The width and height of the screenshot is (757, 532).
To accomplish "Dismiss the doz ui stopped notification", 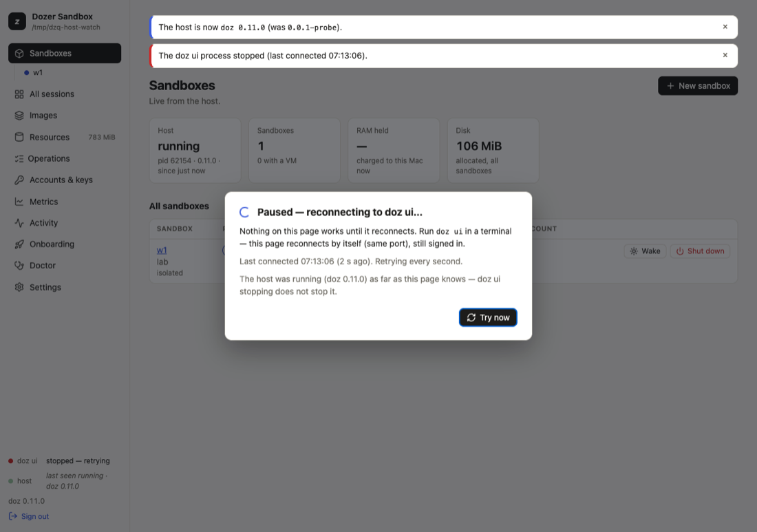I will point(725,56).
